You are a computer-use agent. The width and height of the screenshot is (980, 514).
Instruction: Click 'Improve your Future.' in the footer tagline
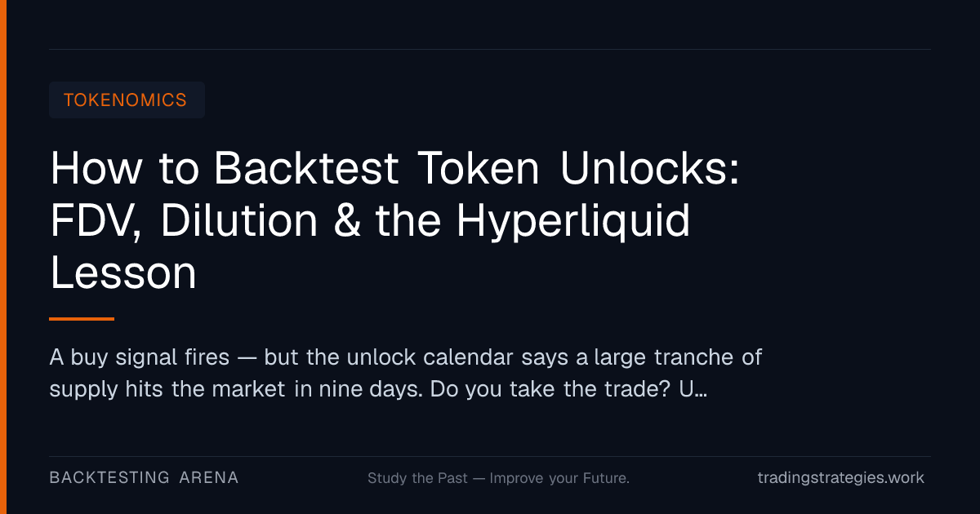point(559,478)
